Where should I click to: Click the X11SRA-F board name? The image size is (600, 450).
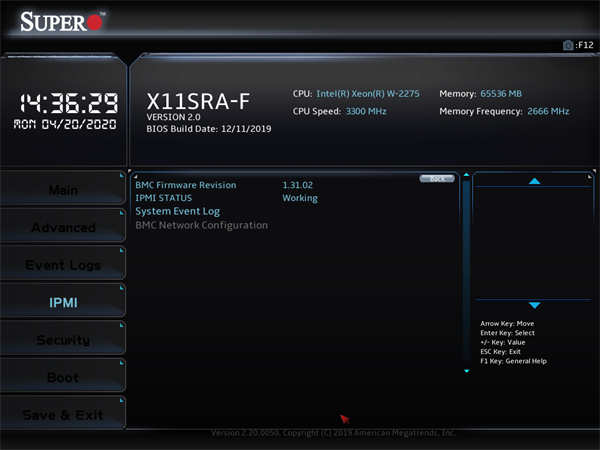[x=198, y=101]
